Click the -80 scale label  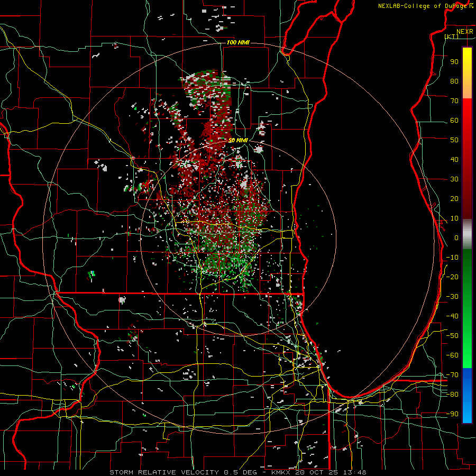point(452,395)
